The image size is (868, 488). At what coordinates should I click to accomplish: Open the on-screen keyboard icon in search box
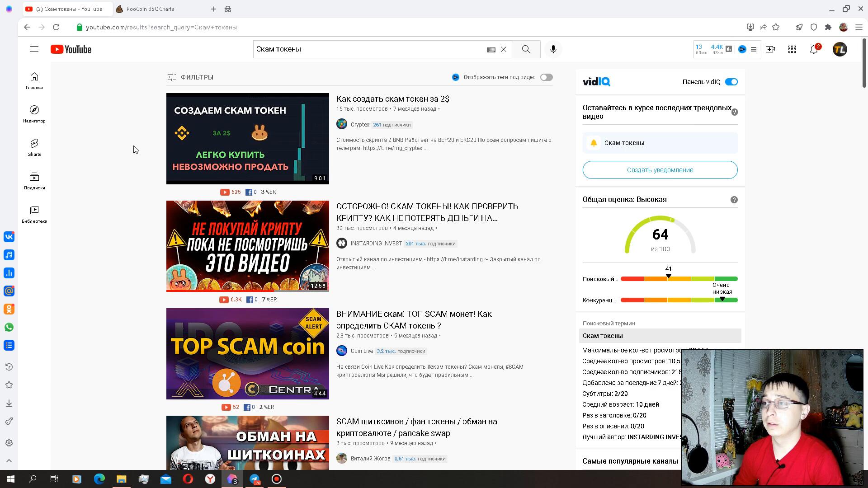point(491,50)
